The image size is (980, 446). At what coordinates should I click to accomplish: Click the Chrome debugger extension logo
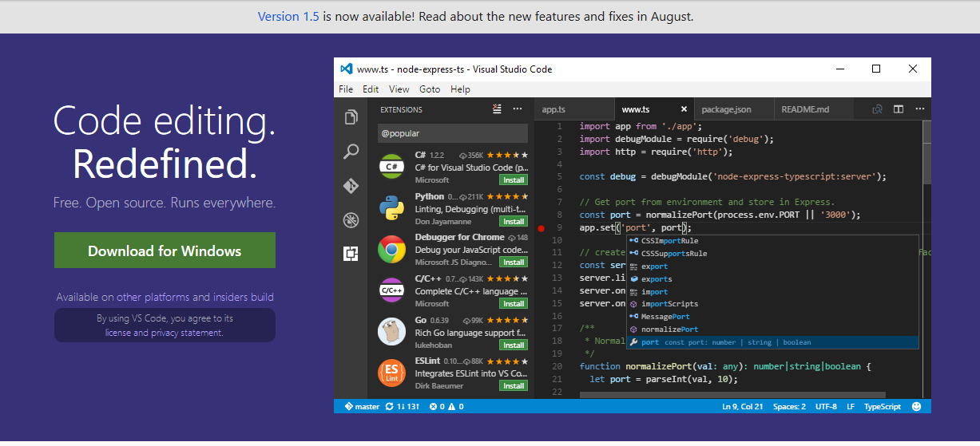tap(391, 249)
